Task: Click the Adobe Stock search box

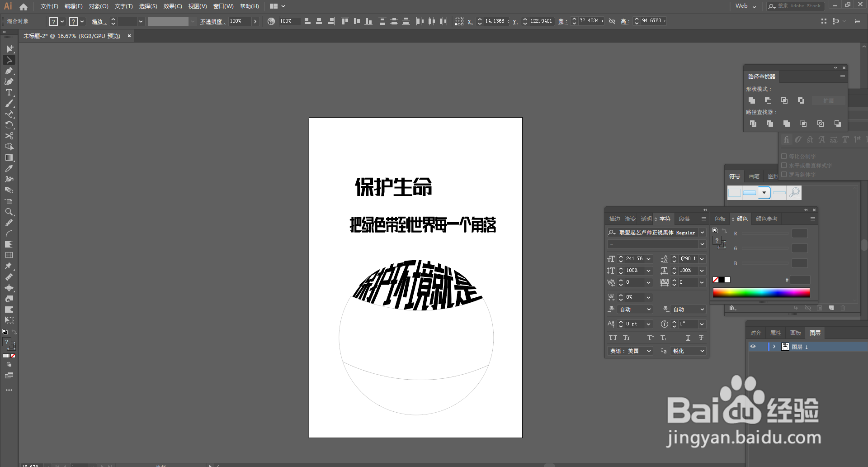Action: click(x=796, y=6)
